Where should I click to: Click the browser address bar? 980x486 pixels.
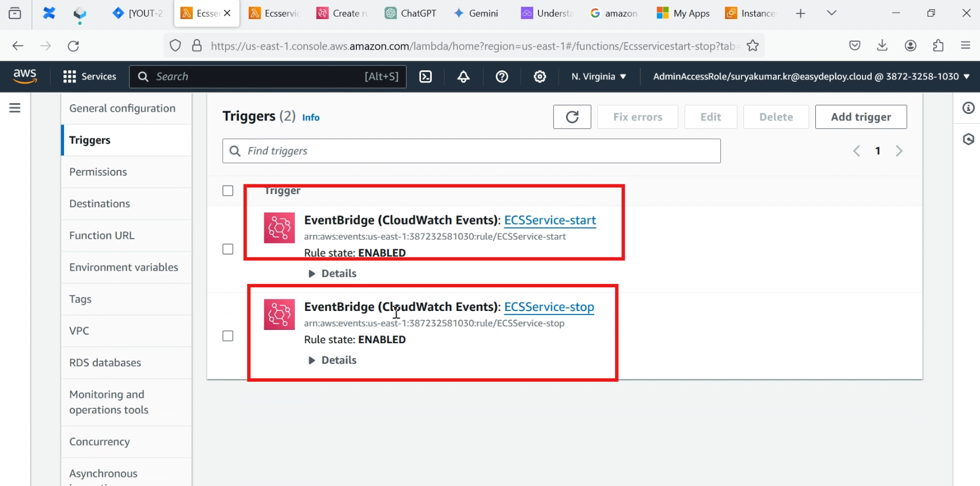464,46
